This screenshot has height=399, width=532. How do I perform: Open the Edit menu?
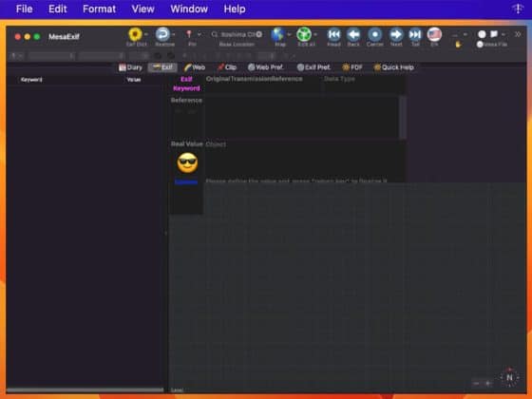tap(58, 9)
